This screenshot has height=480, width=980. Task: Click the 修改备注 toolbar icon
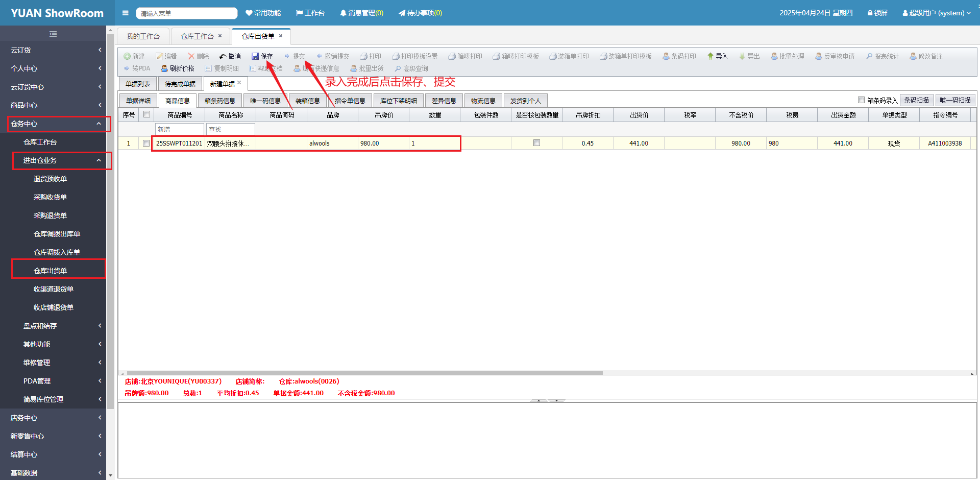click(x=913, y=56)
